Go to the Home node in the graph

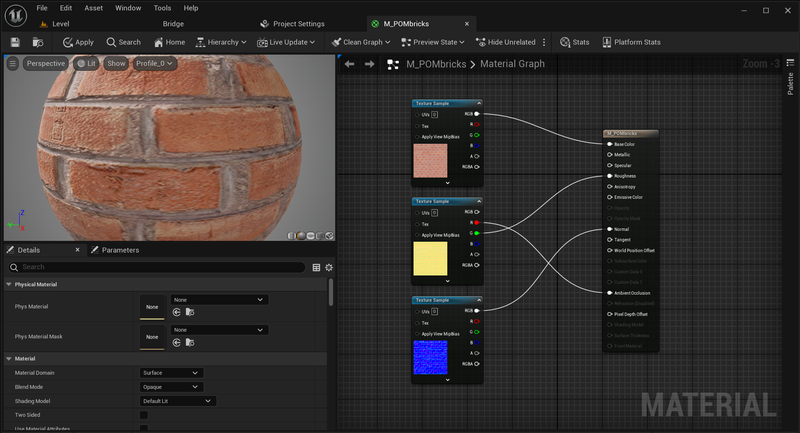coord(169,42)
